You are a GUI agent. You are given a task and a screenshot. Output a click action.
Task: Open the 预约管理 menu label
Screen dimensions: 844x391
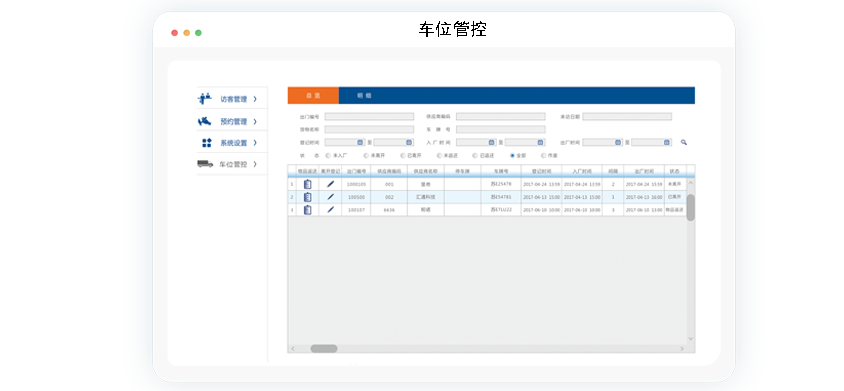click(x=234, y=122)
